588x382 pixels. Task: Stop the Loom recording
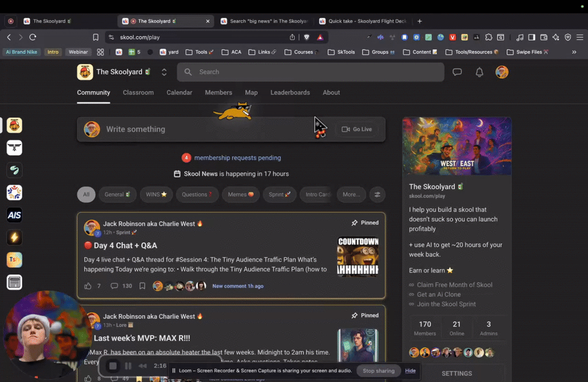click(113, 366)
